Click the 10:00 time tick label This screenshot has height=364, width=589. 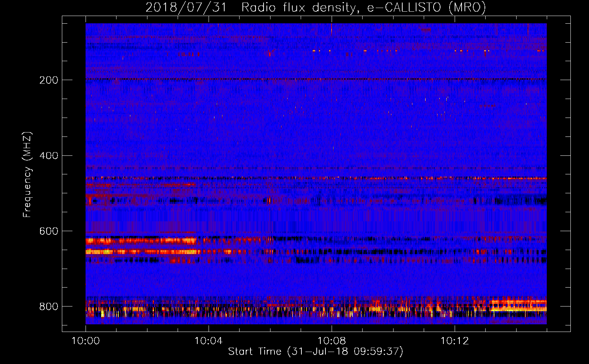coord(86,341)
